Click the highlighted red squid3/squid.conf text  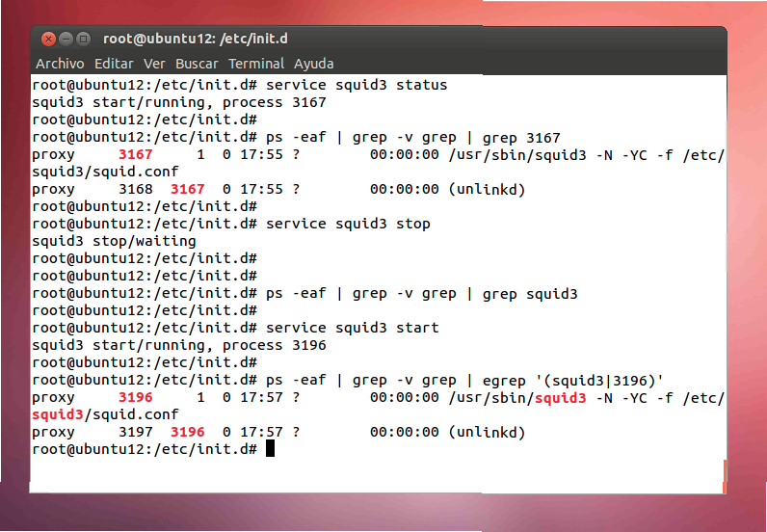pyautogui.click(x=58, y=414)
